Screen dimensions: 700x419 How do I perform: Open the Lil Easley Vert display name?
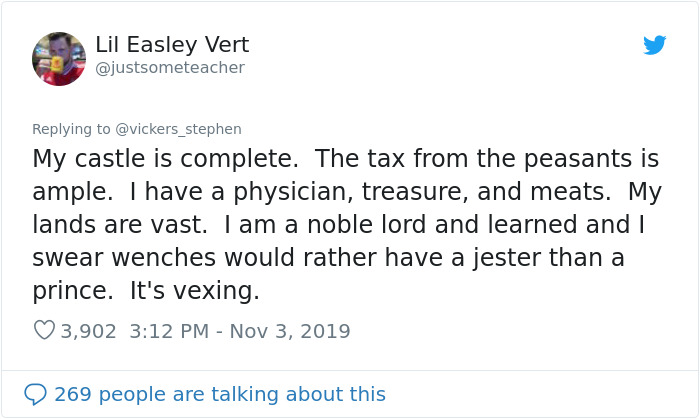[x=172, y=45]
